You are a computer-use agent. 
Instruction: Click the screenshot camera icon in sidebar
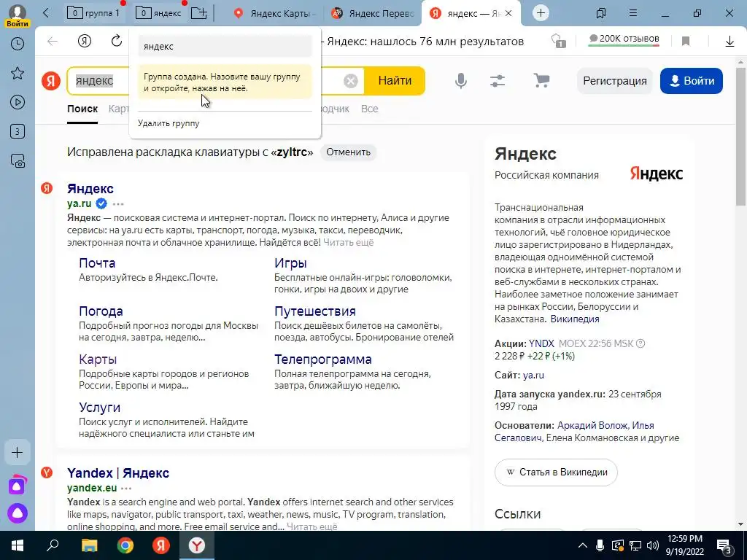18,161
